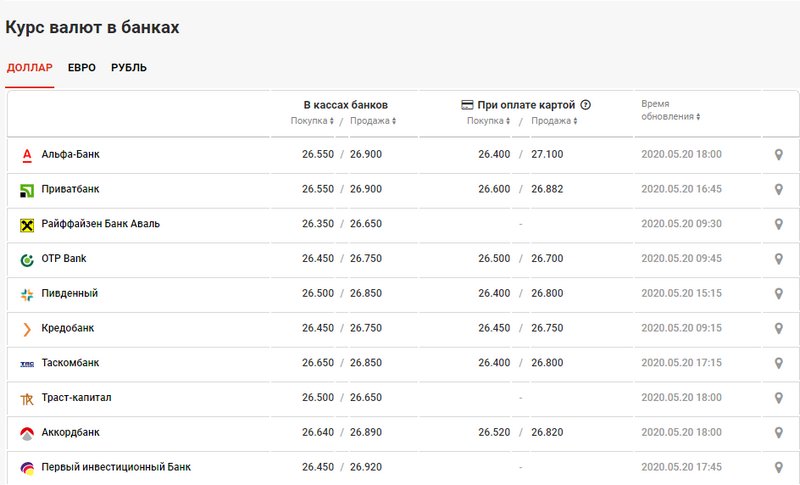Sort by Покупка under При оплате картой
The height and width of the screenshot is (485, 800).
pos(488,121)
